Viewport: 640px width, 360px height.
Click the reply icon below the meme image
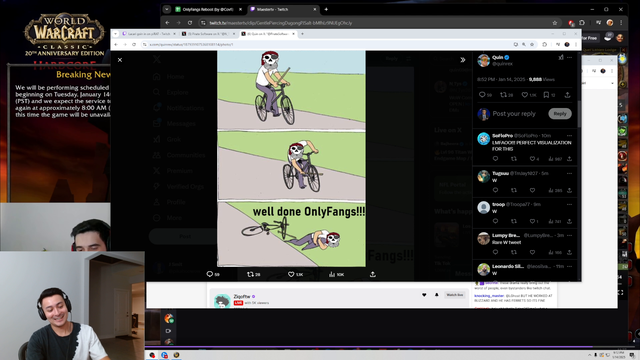[210, 274]
